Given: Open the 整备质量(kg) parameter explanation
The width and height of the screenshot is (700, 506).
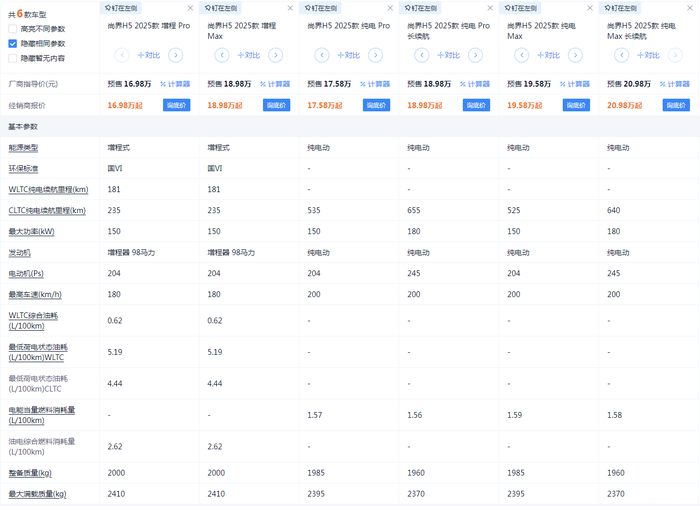Looking at the screenshot, I should point(30,471).
